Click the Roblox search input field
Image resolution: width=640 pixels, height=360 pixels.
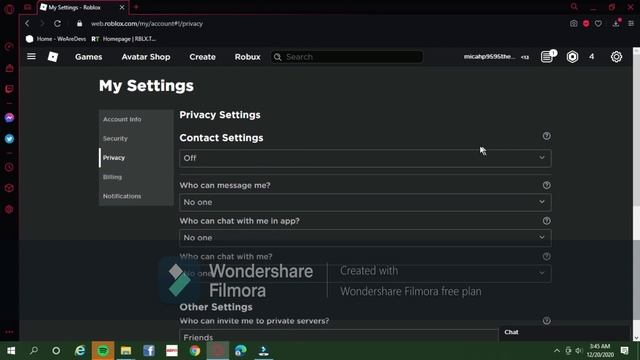[x=347, y=57]
